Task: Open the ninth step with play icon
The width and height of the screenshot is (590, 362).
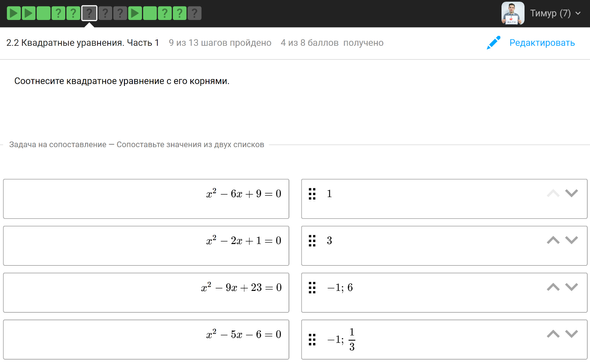Action: tap(135, 13)
